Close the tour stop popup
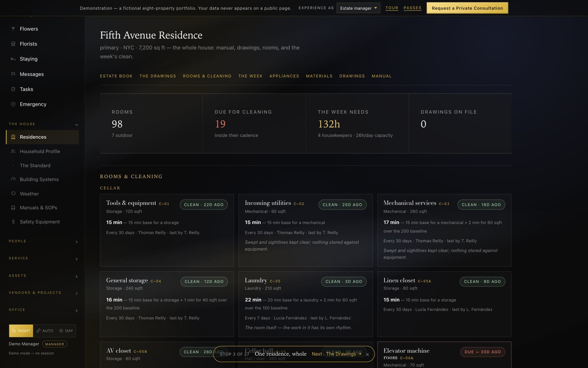The height and width of the screenshot is (368, 588). point(367,354)
